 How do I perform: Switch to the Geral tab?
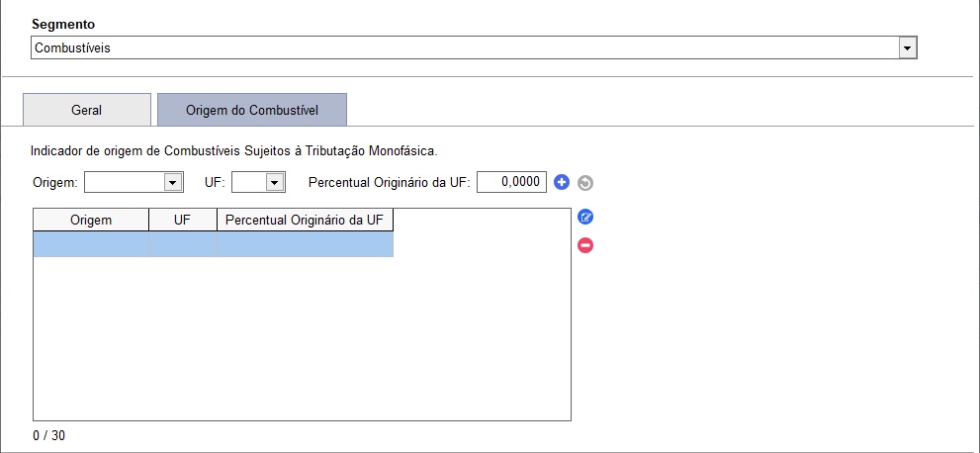[87, 110]
